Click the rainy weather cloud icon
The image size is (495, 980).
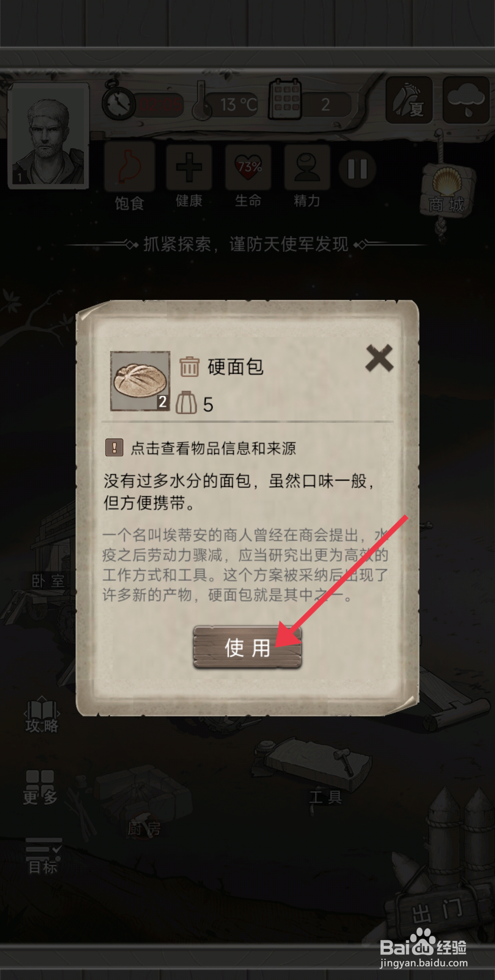[466, 100]
